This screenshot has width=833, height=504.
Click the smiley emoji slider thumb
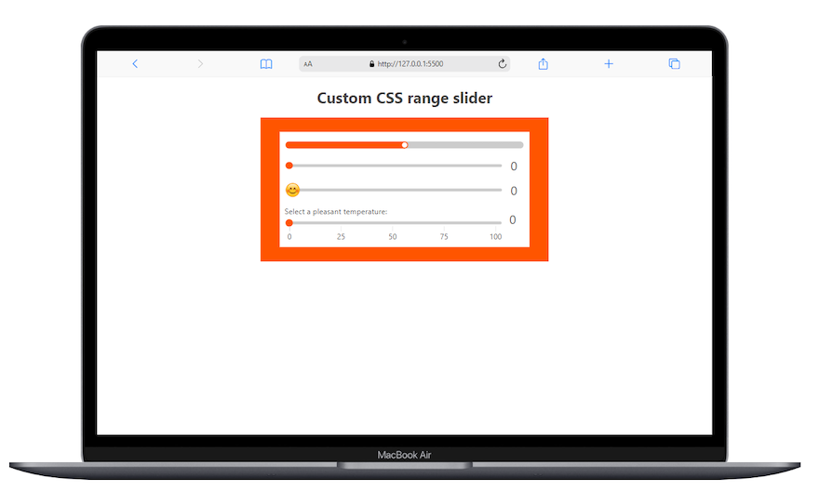pos(292,190)
